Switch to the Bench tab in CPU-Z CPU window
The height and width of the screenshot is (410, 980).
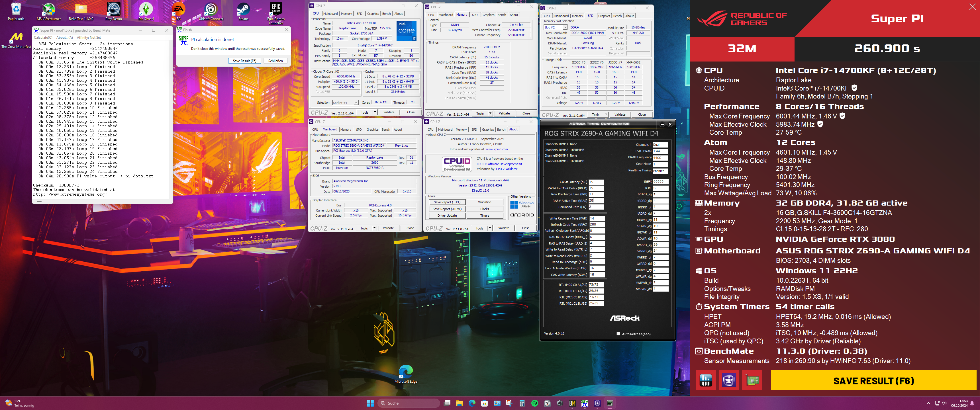[386, 14]
